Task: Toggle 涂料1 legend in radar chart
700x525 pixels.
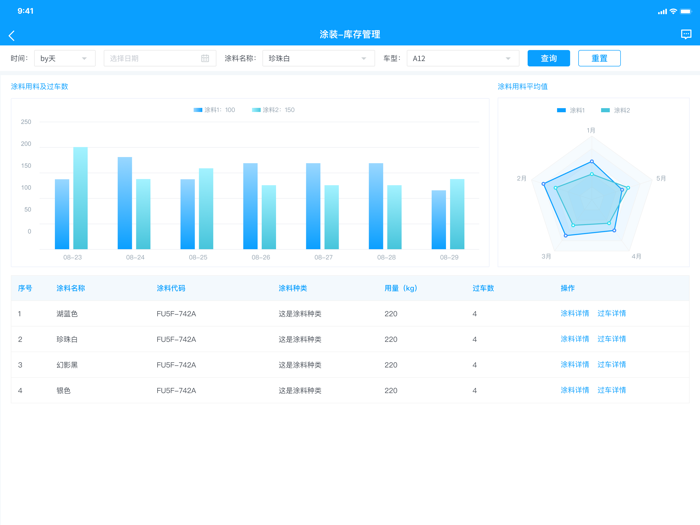Action: click(571, 110)
